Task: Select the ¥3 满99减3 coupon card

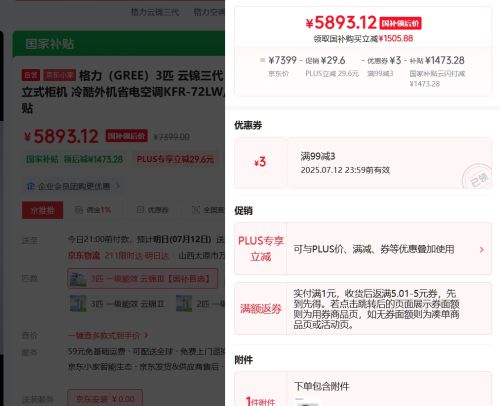Action: 363,163
